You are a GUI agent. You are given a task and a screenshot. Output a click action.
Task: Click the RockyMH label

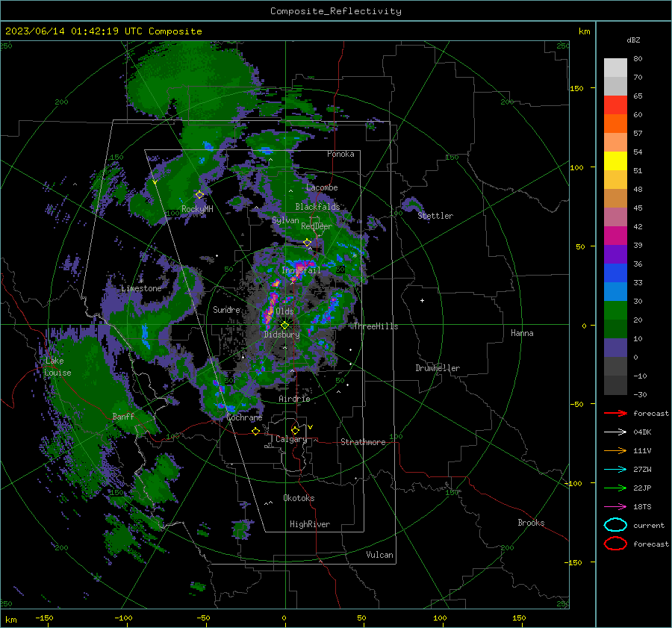coord(197,209)
